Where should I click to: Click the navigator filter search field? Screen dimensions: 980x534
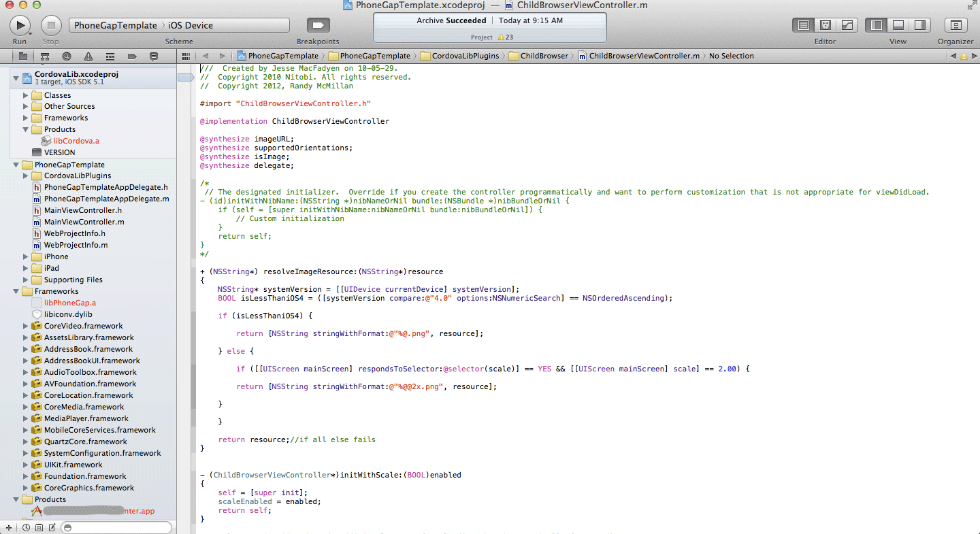pyautogui.click(x=116, y=528)
